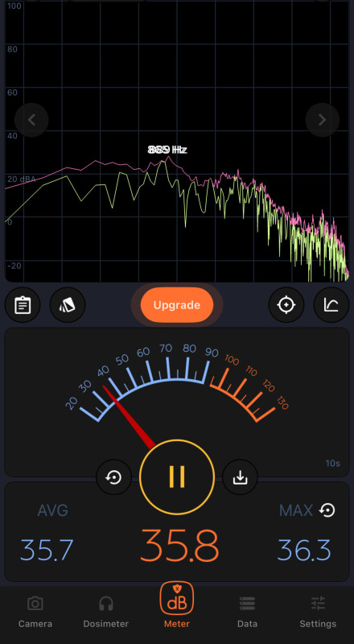This screenshot has height=644, width=354.
Task: Tap the 20 dBA axis label
Action: 22,179
